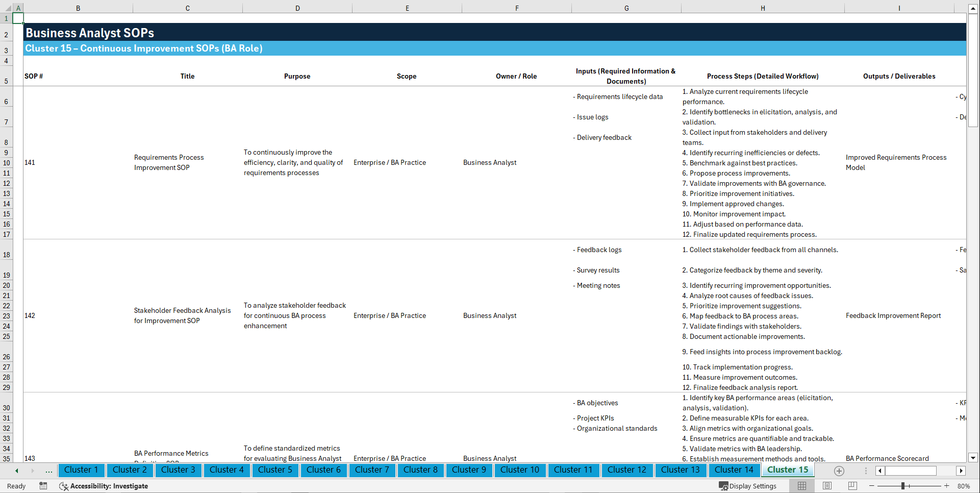Switch to Page Layout view icon
This screenshot has width=980, height=493.
826,486
